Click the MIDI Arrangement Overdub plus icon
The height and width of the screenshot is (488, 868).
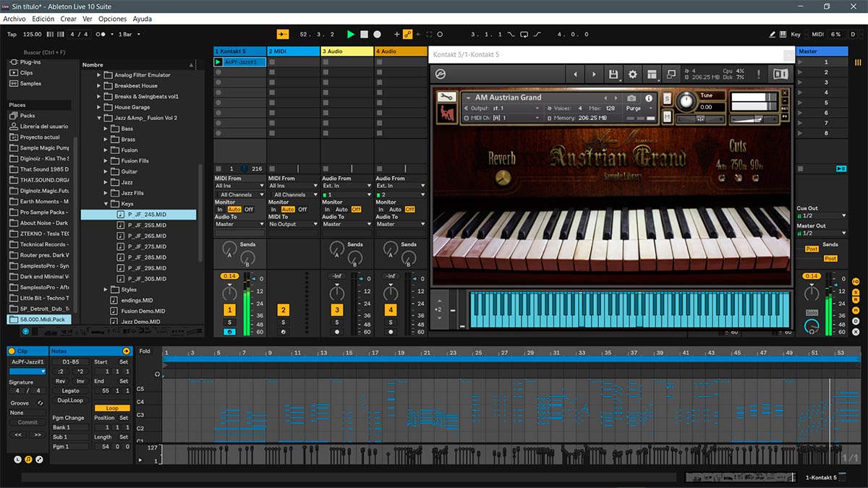pos(396,34)
